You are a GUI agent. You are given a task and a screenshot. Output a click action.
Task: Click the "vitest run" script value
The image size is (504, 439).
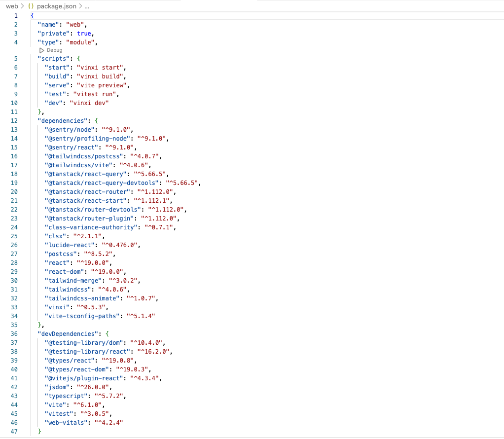click(95, 94)
